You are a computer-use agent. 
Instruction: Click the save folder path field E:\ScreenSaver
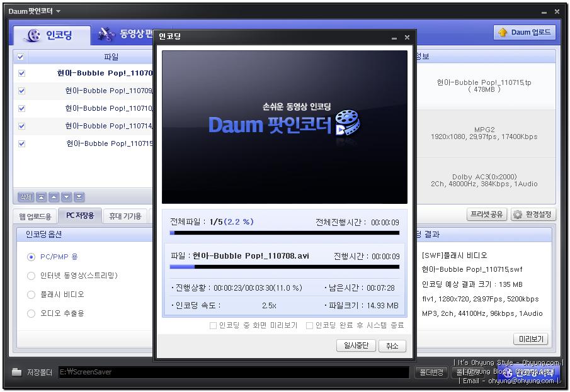(x=234, y=372)
